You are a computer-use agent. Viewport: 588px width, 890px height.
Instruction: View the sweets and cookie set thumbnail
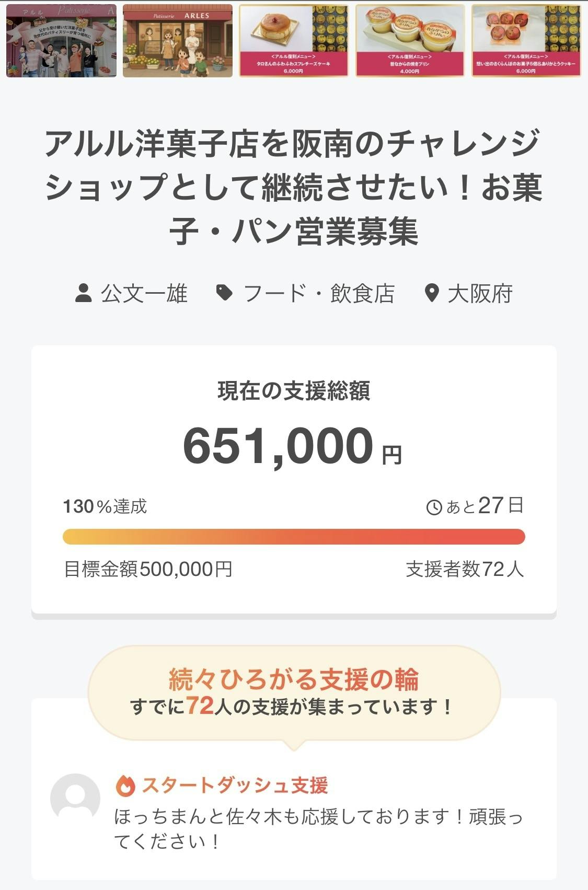pos(526,41)
